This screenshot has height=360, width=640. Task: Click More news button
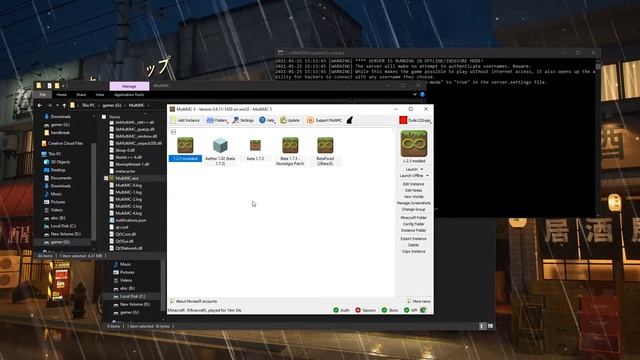click(419, 301)
